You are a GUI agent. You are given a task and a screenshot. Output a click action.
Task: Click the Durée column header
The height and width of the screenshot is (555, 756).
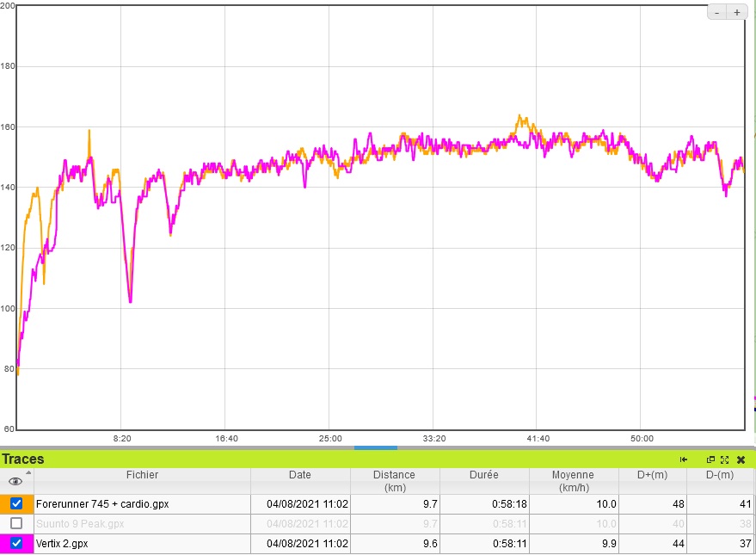coord(483,475)
